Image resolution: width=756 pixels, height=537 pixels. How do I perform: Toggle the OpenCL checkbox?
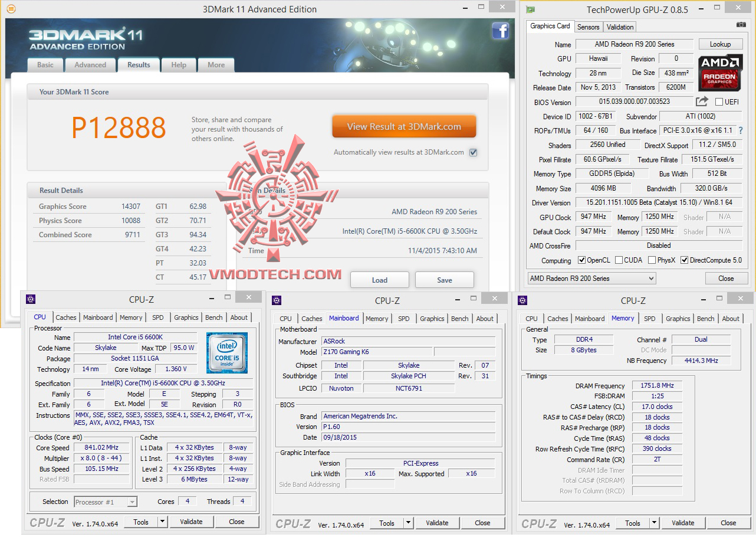click(581, 260)
